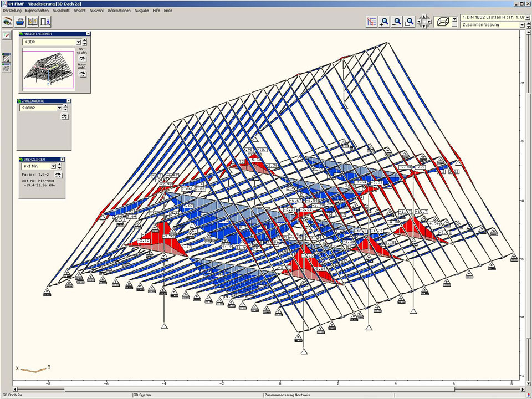Expand the 'ext Mn' dropdown
Viewport: 532px width, 399px height.
coord(53,166)
